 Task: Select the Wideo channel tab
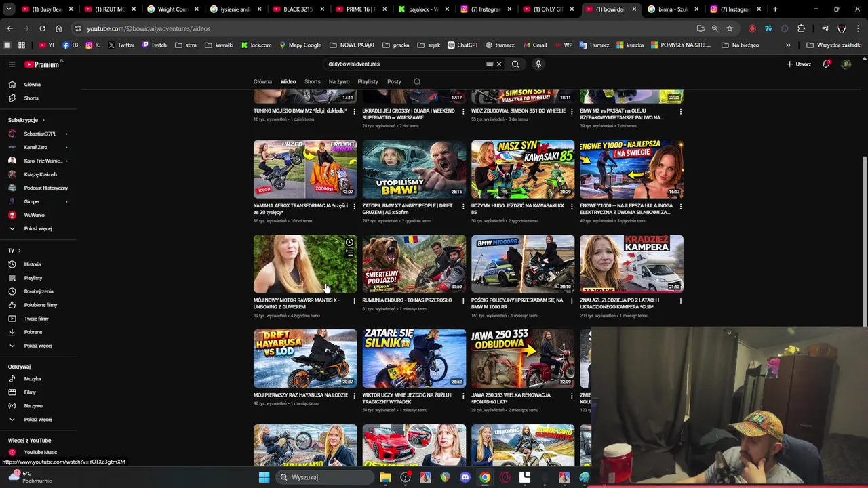(x=288, y=81)
